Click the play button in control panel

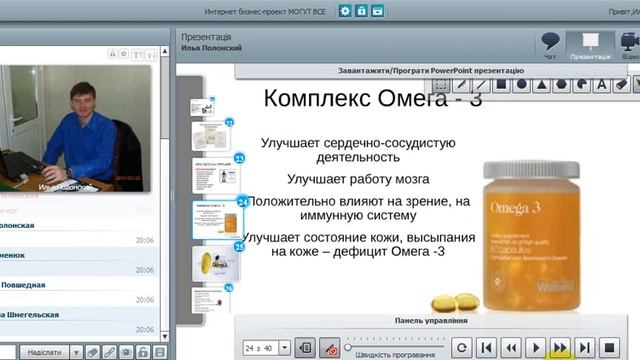click(536, 348)
